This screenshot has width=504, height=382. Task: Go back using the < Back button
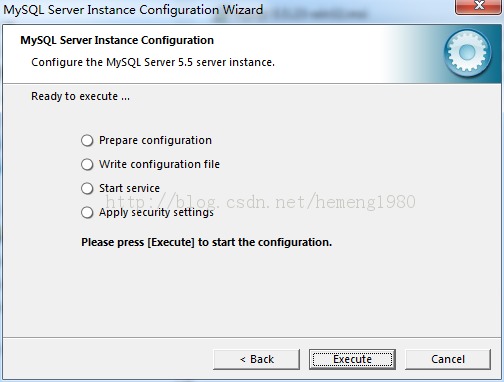tap(256, 359)
